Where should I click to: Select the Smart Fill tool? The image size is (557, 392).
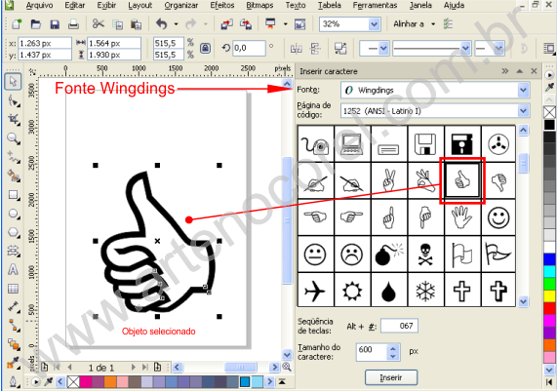(x=14, y=176)
